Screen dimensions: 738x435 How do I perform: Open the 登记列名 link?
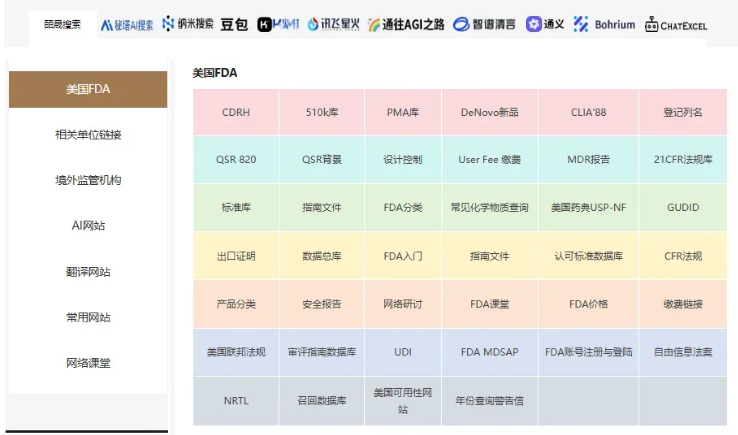pyautogui.click(x=683, y=113)
